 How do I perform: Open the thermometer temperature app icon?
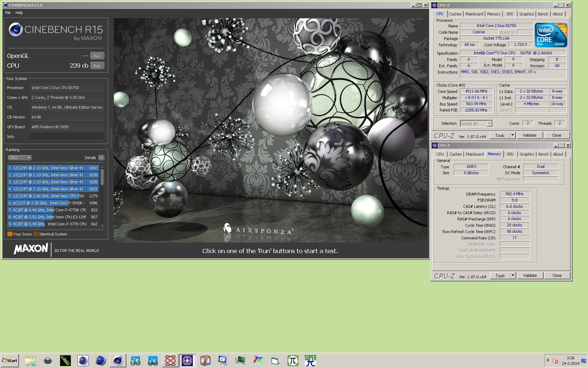click(x=205, y=361)
